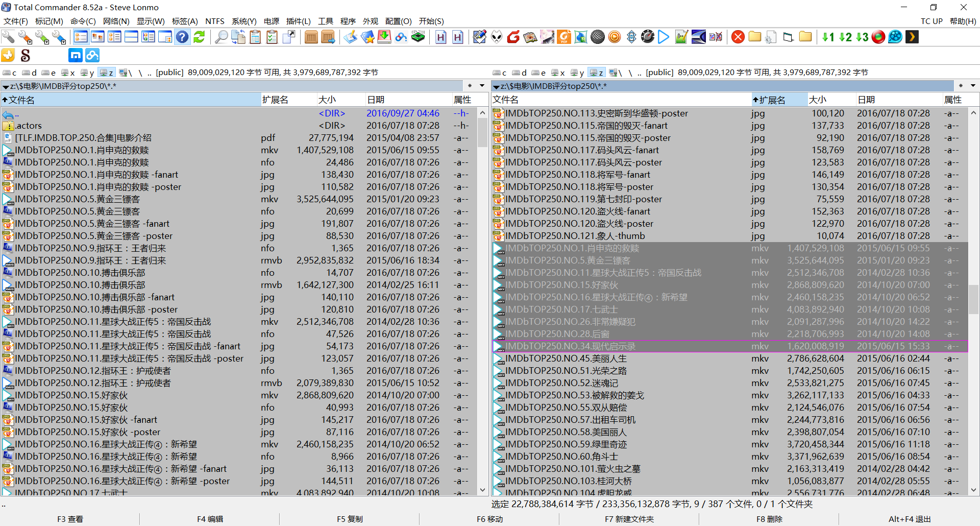The width and height of the screenshot is (980, 526).
Task: Toggle drive c in left panel
Action: tap(10, 73)
